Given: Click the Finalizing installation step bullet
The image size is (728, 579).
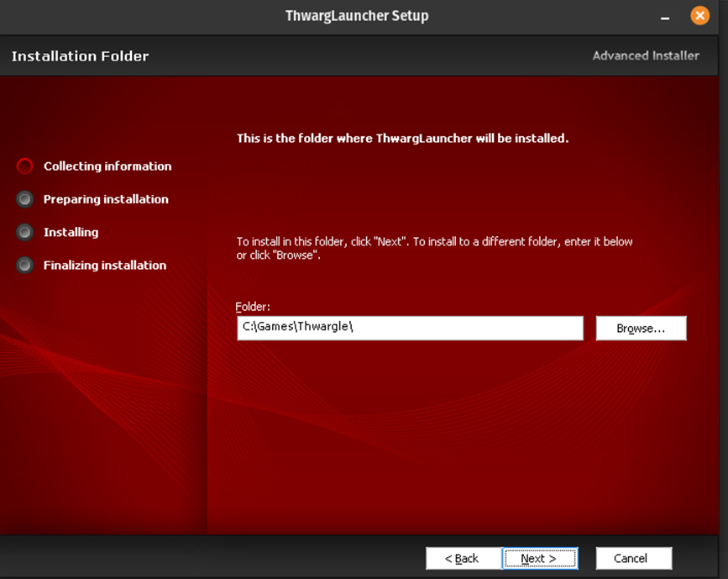Looking at the screenshot, I should tap(25, 265).
